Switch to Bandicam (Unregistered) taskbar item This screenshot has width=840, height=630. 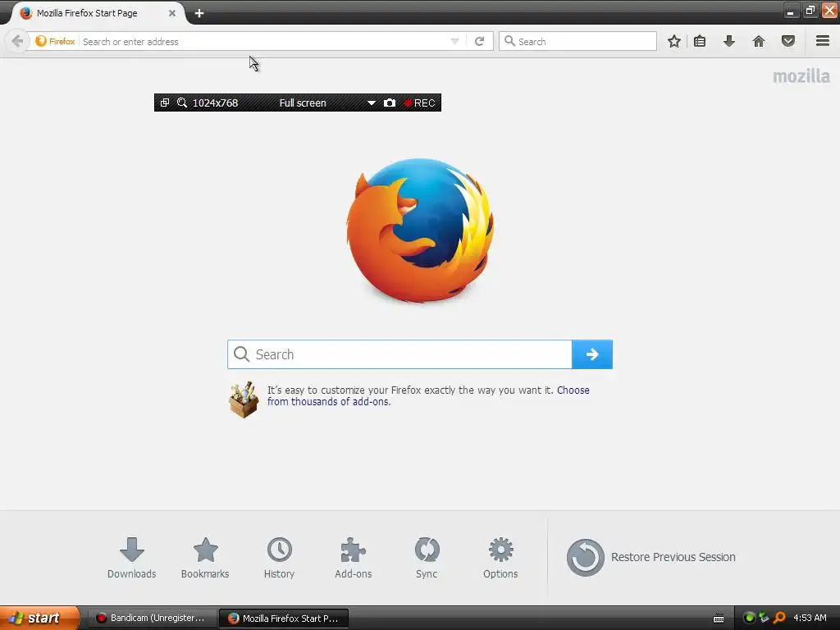pyautogui.click(x=152, y=618)
